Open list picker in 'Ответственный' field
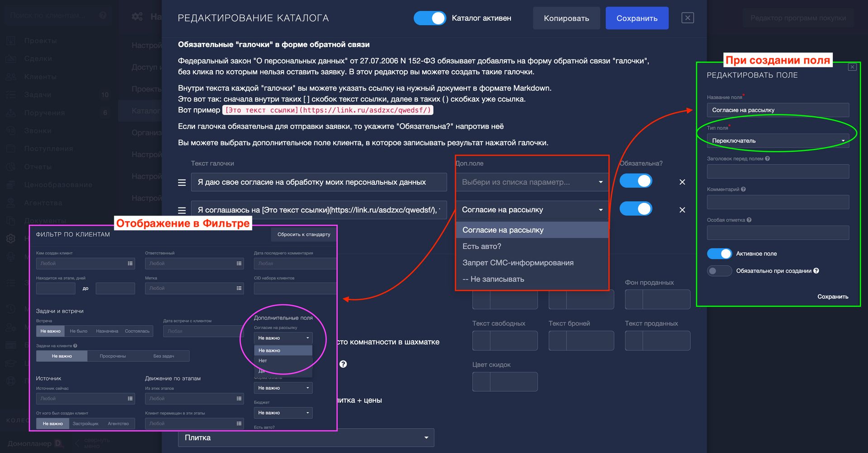This screenshot has width=868, height=453. [239, 263]
